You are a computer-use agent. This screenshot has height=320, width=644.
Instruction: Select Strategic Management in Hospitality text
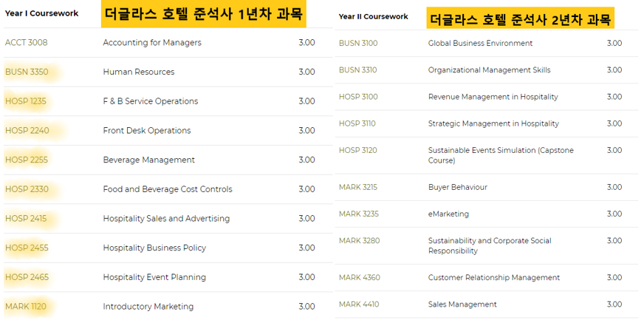pos(493,123)
